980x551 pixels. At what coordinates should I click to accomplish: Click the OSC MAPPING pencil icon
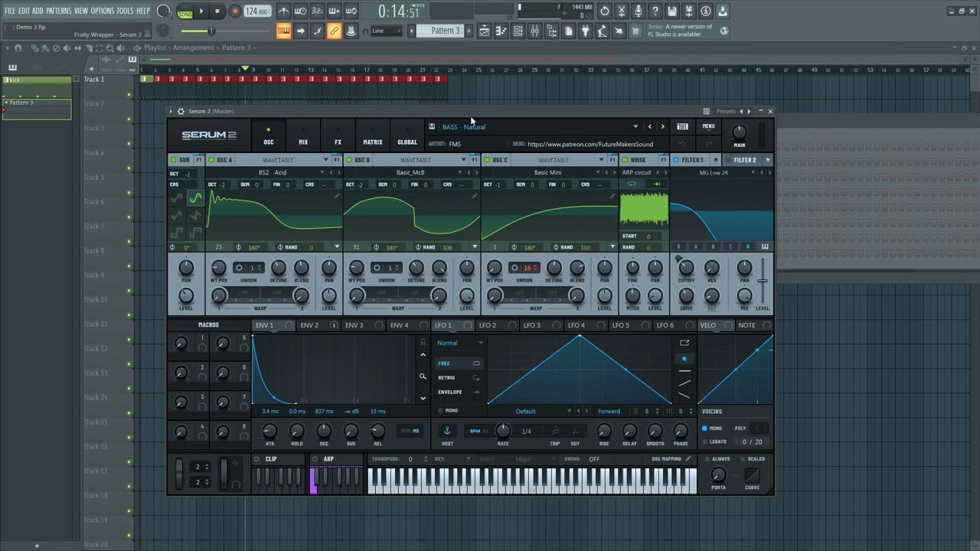pos(688,459)
